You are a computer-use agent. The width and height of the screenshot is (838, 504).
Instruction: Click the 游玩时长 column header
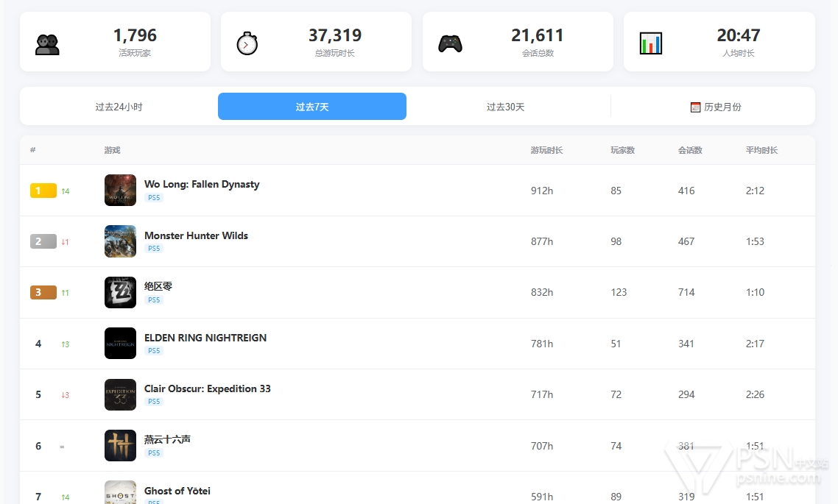tap(546, 150)
